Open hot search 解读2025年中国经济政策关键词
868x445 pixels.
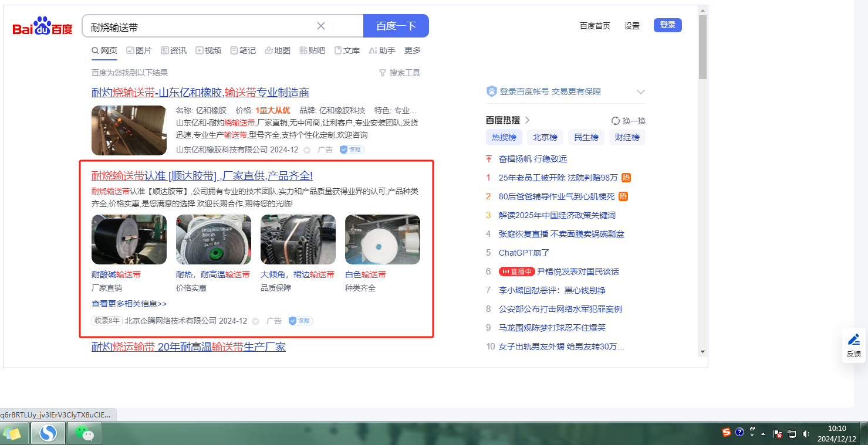557,215
